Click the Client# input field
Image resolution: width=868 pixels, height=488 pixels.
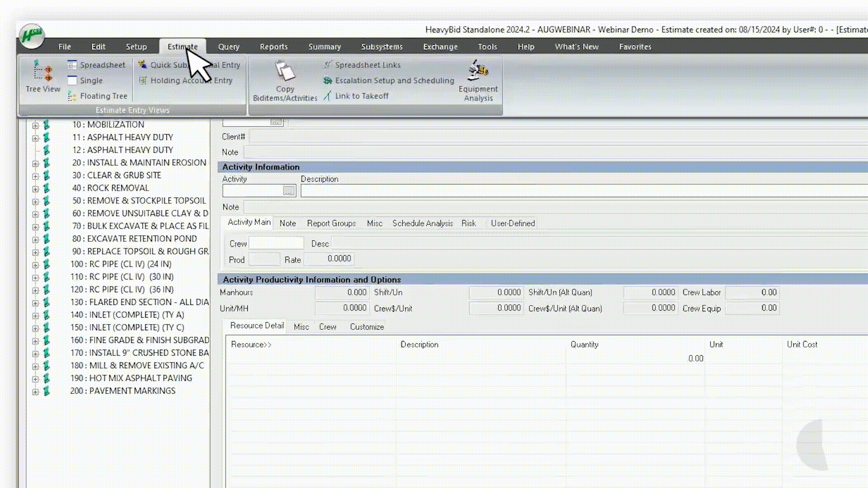click(558, 136)
